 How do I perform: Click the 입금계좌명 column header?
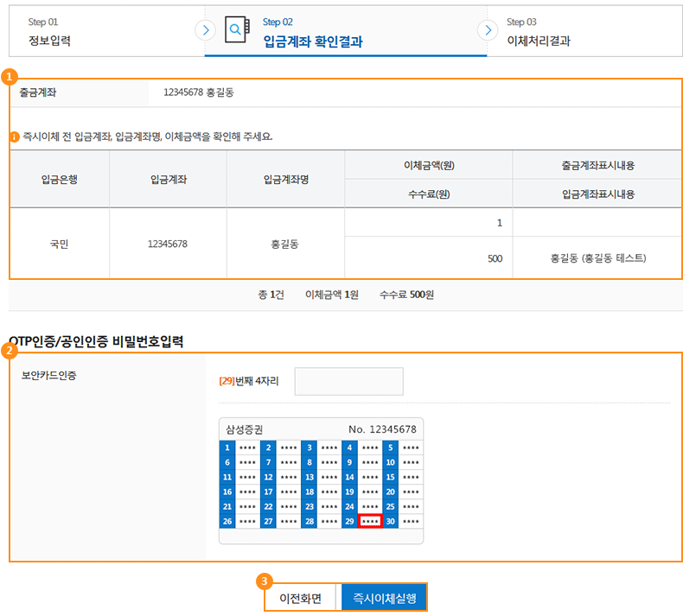(286, 180)
